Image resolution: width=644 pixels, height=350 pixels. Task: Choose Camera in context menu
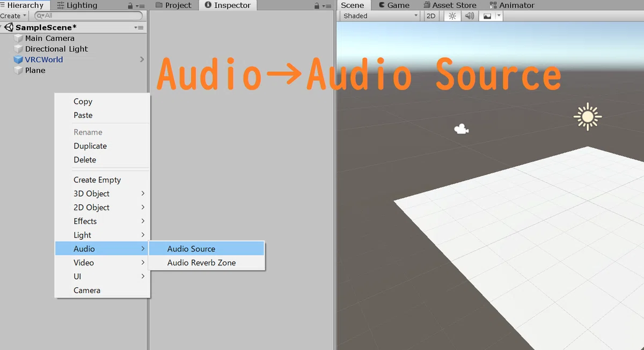tap(103, 291)
